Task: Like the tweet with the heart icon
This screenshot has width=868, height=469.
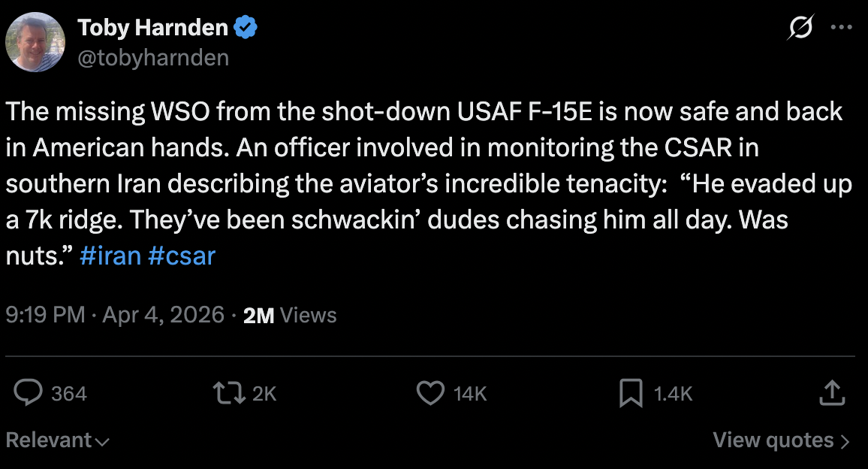Action: [430, 393]
